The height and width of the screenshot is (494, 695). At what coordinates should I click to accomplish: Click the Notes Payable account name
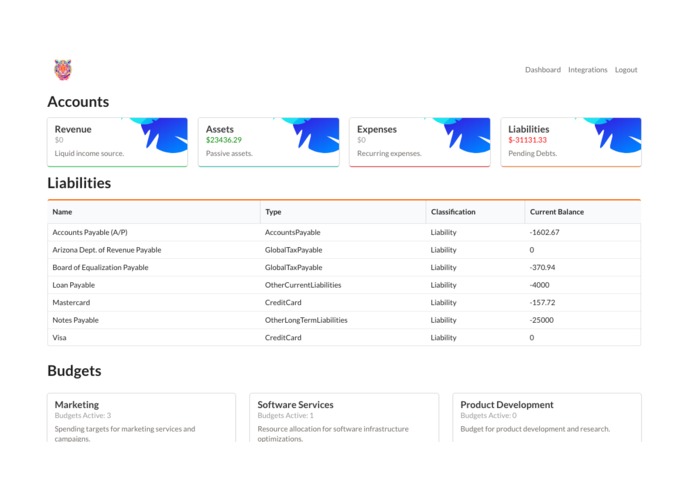(75, 320)
